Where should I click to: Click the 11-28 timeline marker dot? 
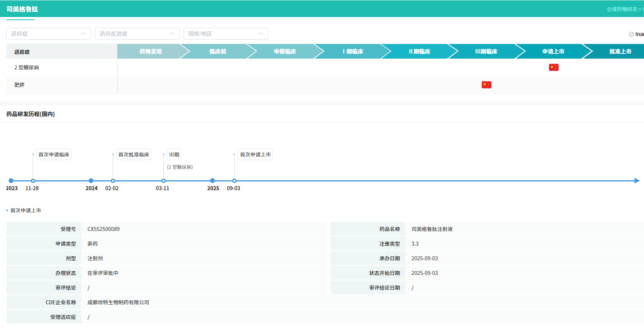[33, 181]
